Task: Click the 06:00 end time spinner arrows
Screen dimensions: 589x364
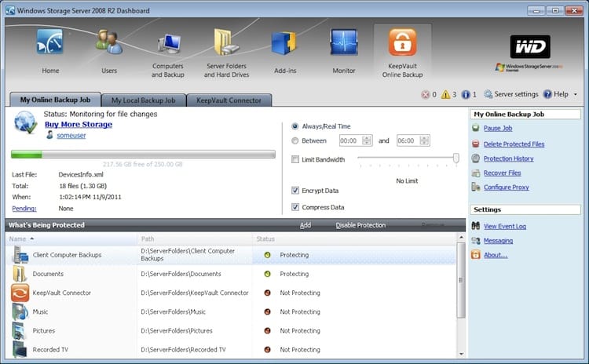Action: point(424,140)
